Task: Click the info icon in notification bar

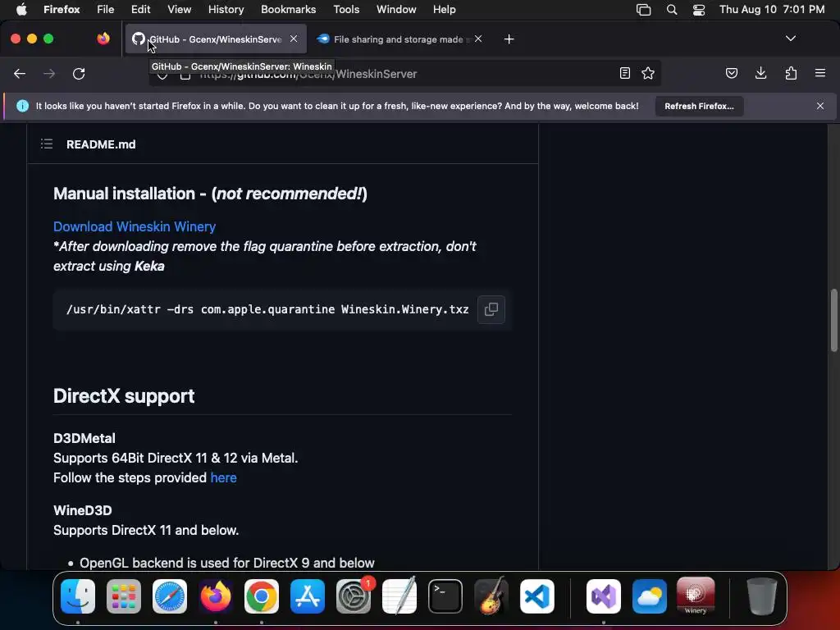Action: tap(22, 106)
